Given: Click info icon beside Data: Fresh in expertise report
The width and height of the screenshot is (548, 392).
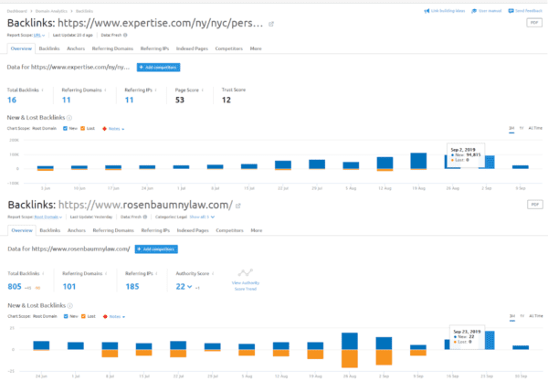Looking at the screenshot, I should coord(125,35).
